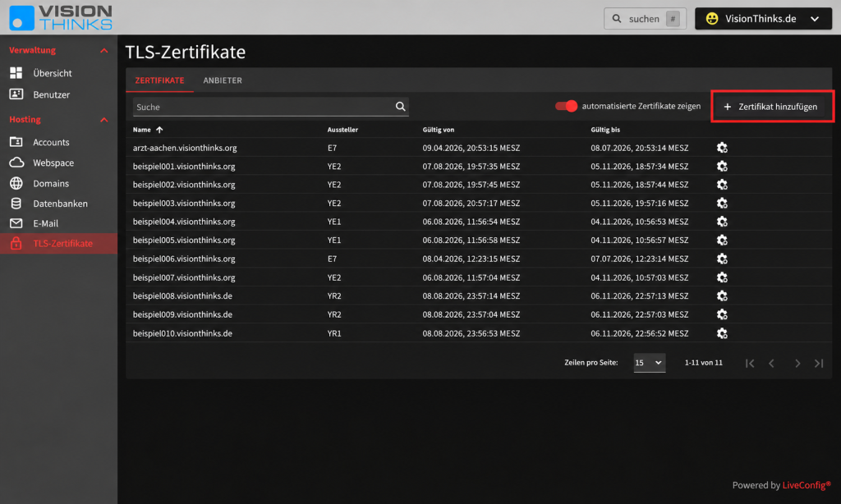Go to last page of results
Viewport: 841px width, 504px height.
[x=819, y=364]
